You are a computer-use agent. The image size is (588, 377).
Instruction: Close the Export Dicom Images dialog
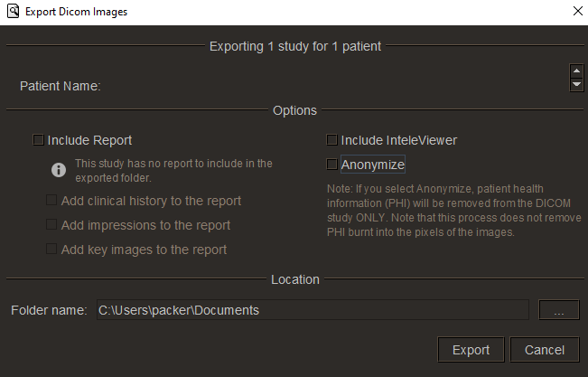click(578, 11)
